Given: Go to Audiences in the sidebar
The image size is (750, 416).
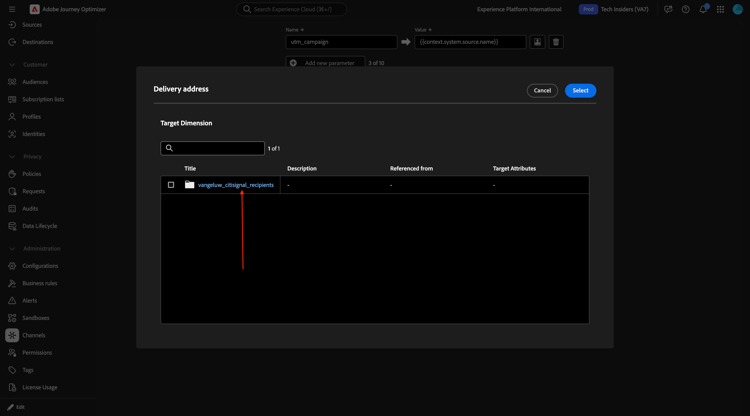Looking at the screenshot, I should pyautogui.click(x=35, y=82).
